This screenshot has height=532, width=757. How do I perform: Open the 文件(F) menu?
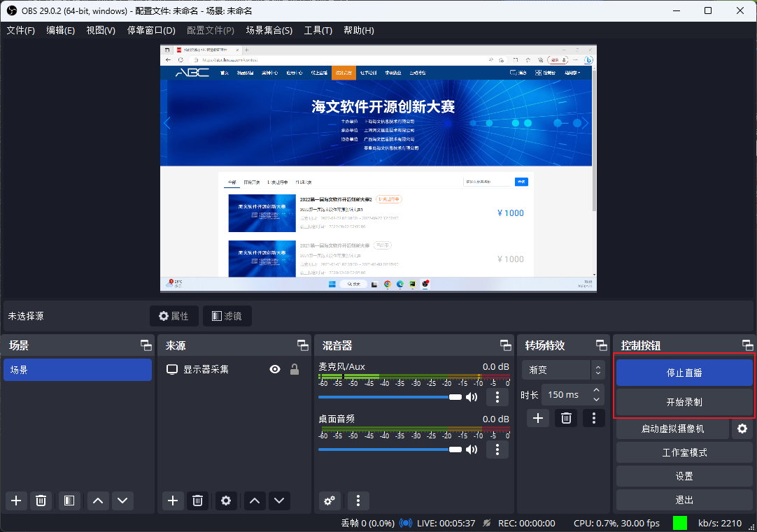[21, 30]
